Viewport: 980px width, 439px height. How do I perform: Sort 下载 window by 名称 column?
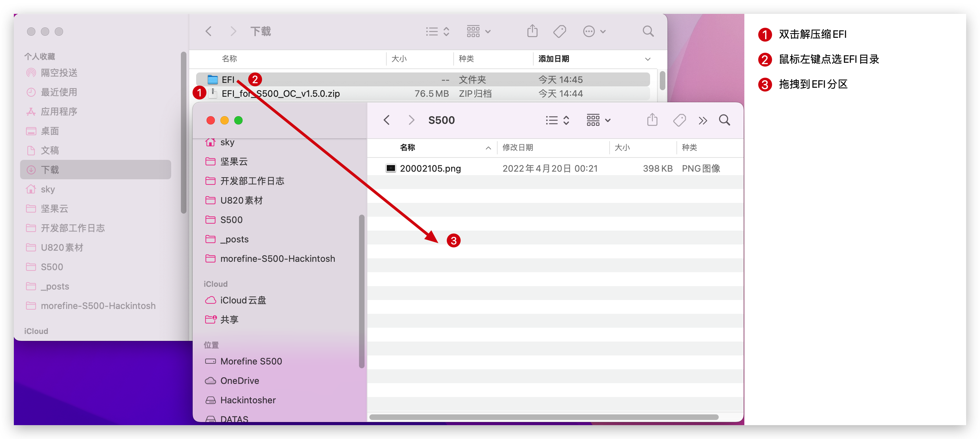[x=229, y=59]
